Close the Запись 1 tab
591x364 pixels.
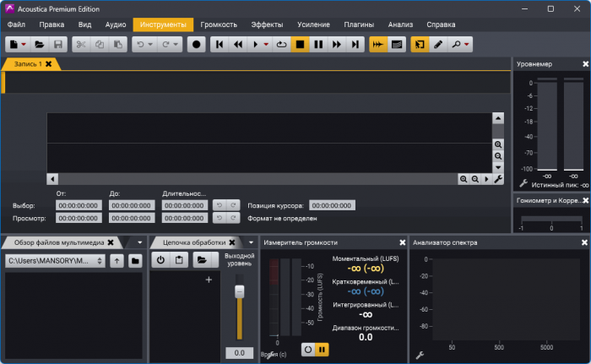(49, 63)
